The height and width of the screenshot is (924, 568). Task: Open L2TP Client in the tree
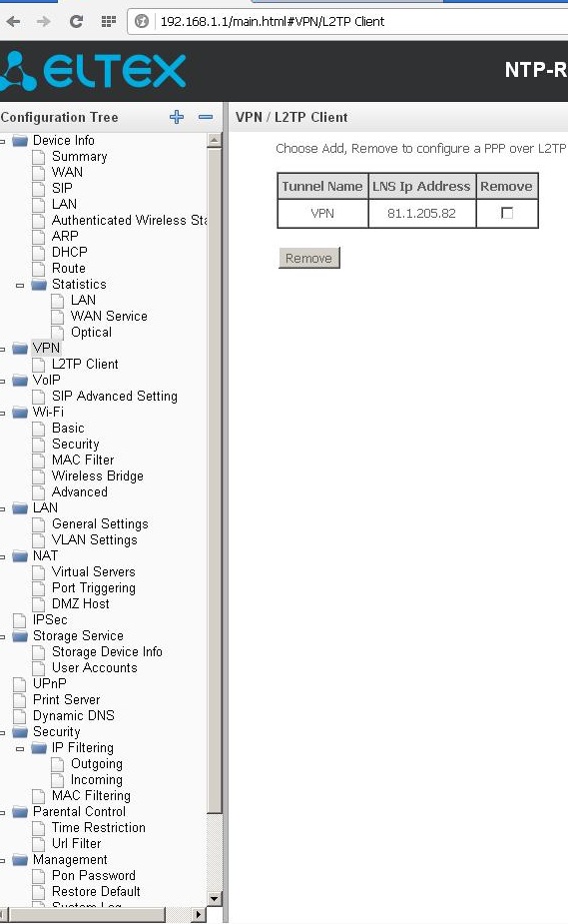pos(85,365)
